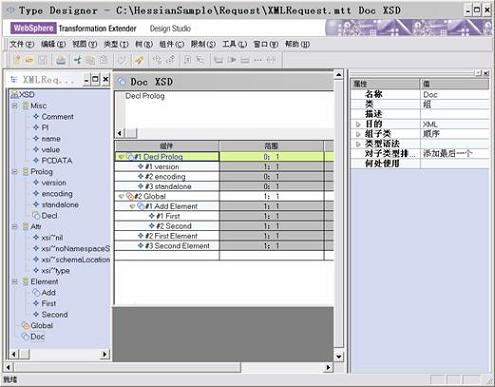Click the Copy toolbar icon
This screenshot has width=495, height=387.
(x=90, y=60)
